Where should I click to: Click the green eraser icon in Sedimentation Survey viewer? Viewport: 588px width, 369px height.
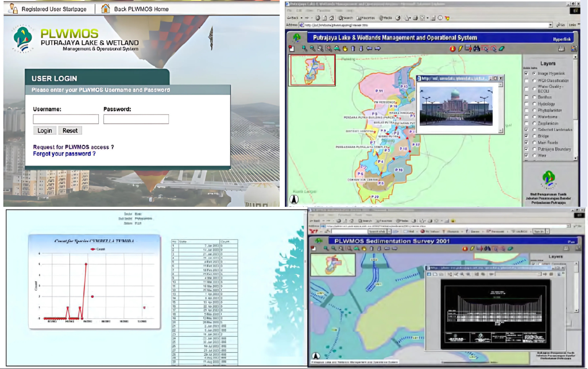tap(510, 248)
